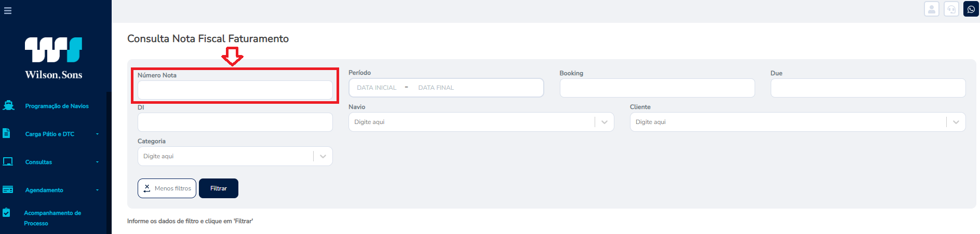The image size is (980, 234).
Task: Click the DATA INICIAL period field
Action: click(x=377, y=88)
